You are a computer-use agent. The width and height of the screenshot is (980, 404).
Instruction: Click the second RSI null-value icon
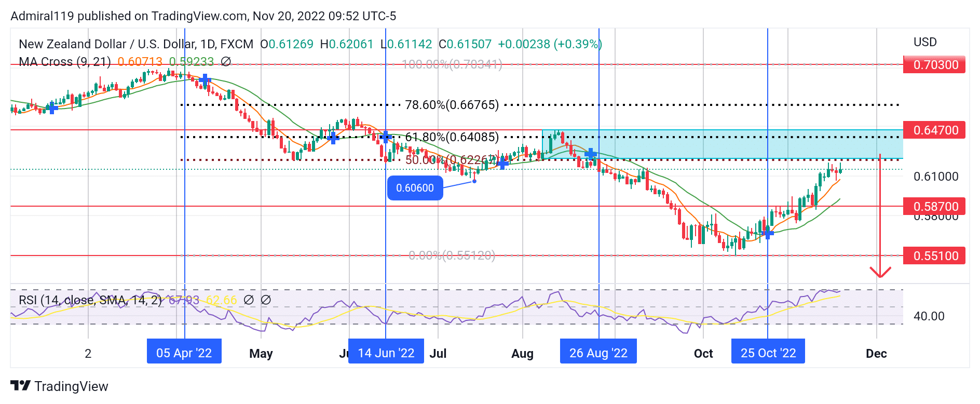tap(266, 300)
